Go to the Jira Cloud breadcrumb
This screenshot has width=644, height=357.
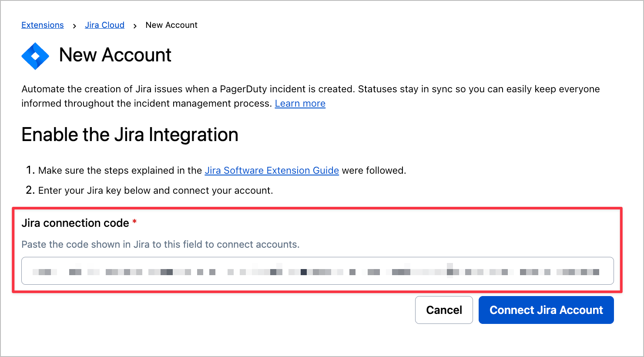click(x=104, y=25)
